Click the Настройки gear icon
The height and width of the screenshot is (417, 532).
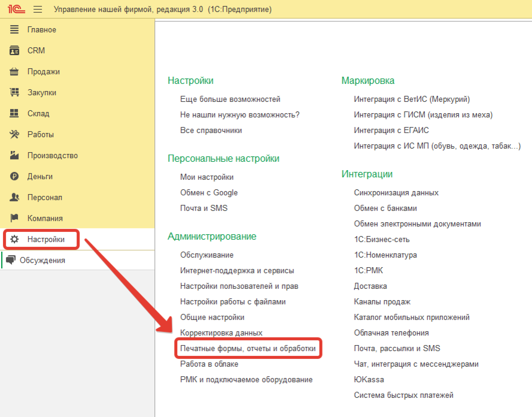(x=14, y=240)
